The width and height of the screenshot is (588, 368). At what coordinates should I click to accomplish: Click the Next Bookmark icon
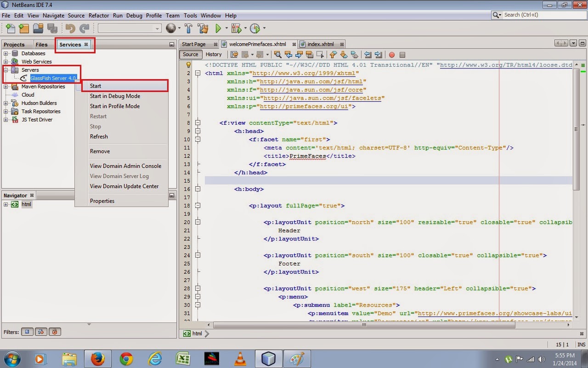point(343,54)
